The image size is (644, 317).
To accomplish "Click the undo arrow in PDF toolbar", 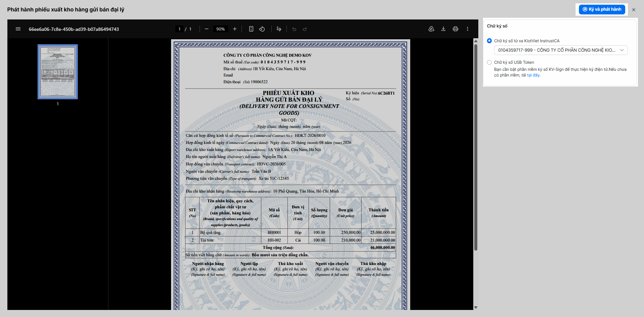I will click(x=294, y=29).
